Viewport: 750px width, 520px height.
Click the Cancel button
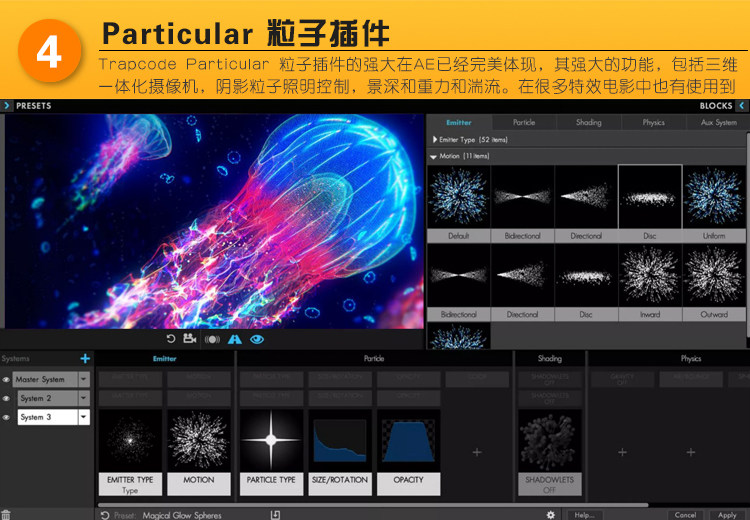click(x=685, y=515)
